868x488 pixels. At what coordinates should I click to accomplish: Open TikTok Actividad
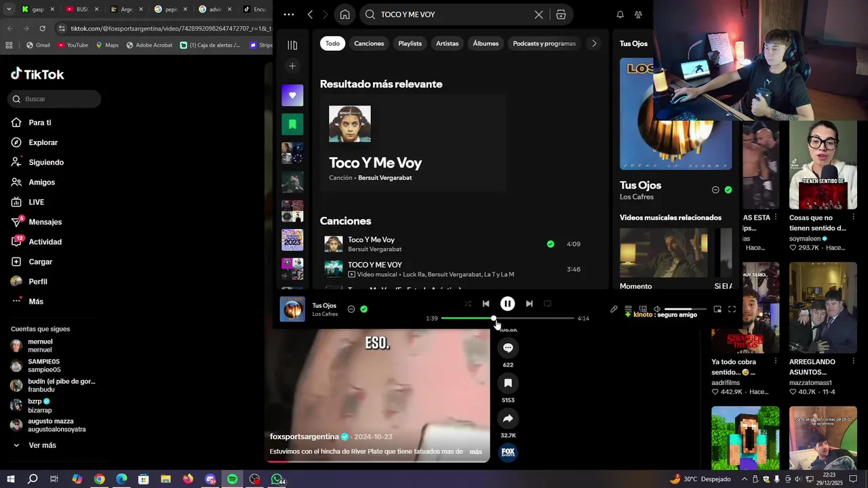[x=45, y=242]
